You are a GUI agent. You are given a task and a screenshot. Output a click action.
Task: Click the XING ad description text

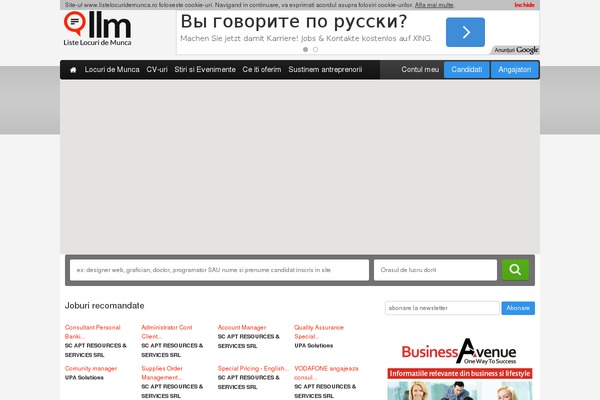click(306, 39)
